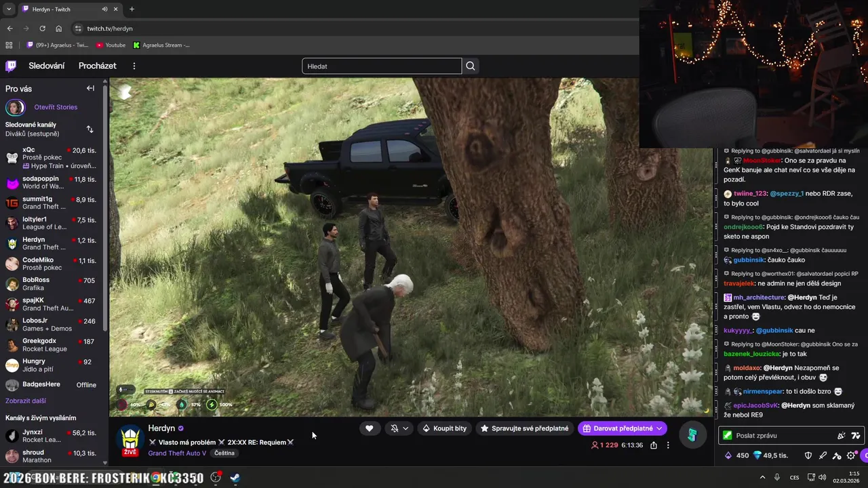Collapse the Pro vás sidebar arrow
The height and width of the screenshot is (488, 868).
[x=90, y=88]
